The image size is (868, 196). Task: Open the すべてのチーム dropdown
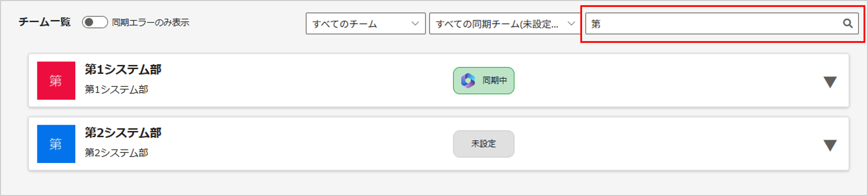365,24
